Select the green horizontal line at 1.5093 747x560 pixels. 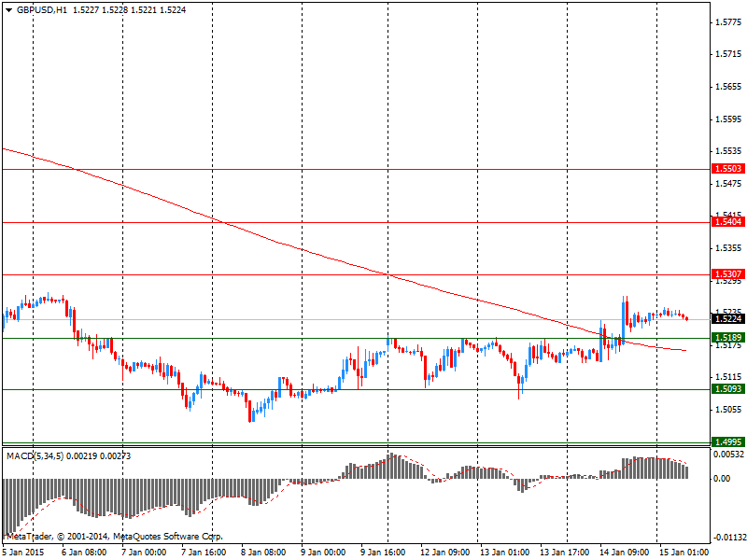point(357,389)
